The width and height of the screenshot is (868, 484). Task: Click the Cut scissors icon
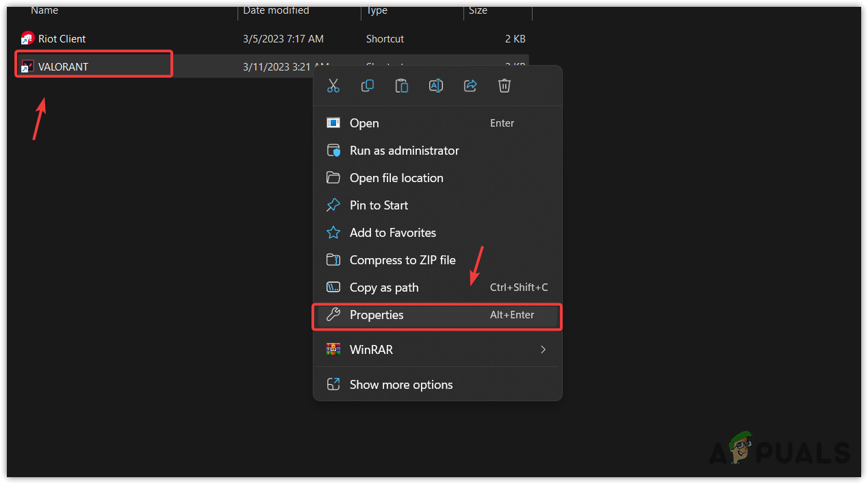click(x=333, y=86)
